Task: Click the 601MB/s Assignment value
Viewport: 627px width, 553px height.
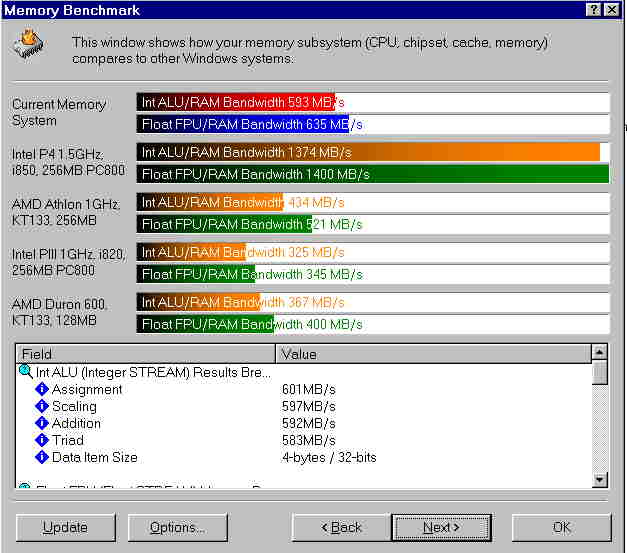Action: [308, 389]
